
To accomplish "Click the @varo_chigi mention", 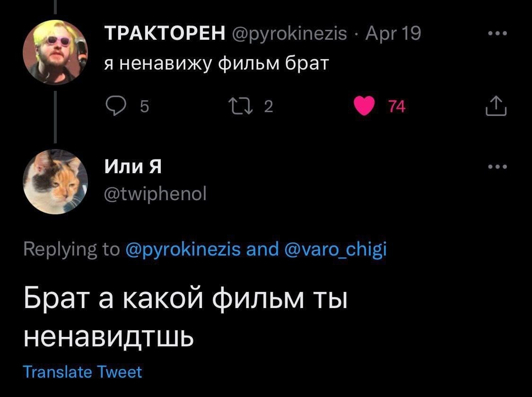I will (x=336, y=249).
